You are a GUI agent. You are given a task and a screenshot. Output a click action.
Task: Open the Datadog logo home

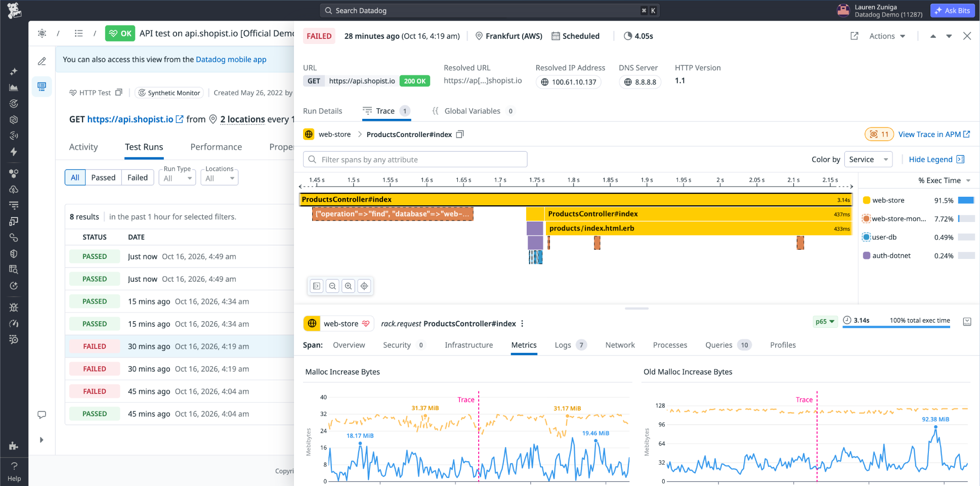[x=14, y=10]
